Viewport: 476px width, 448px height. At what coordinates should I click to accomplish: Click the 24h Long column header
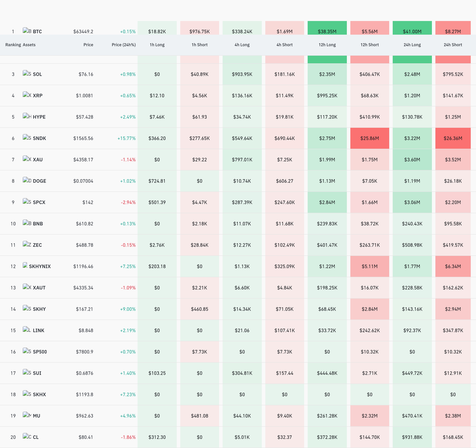(412, 45)
